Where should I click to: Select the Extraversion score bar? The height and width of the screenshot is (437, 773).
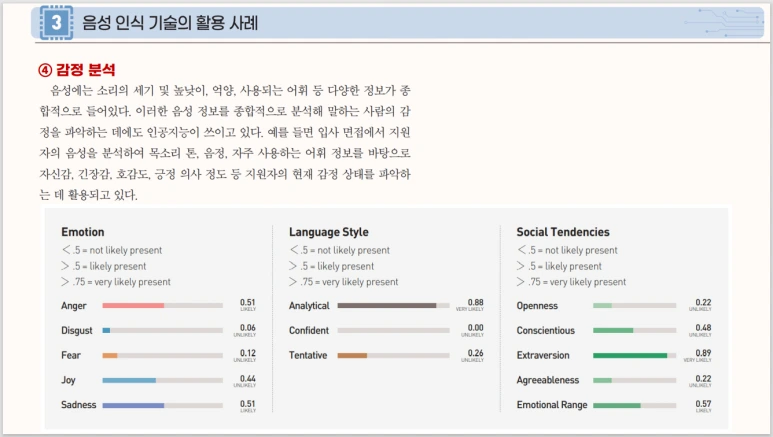pyautogui.click(x=634, y=355)
